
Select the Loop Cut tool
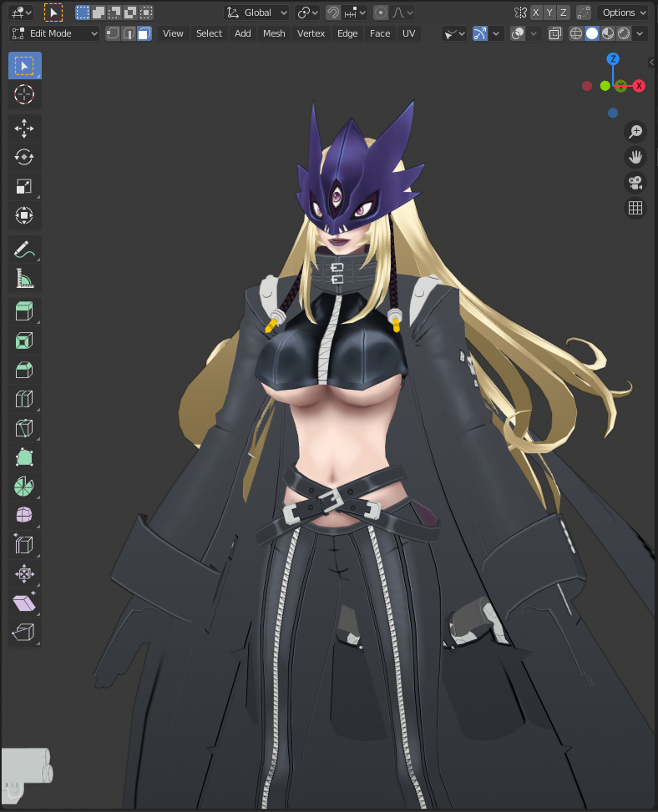24,399
